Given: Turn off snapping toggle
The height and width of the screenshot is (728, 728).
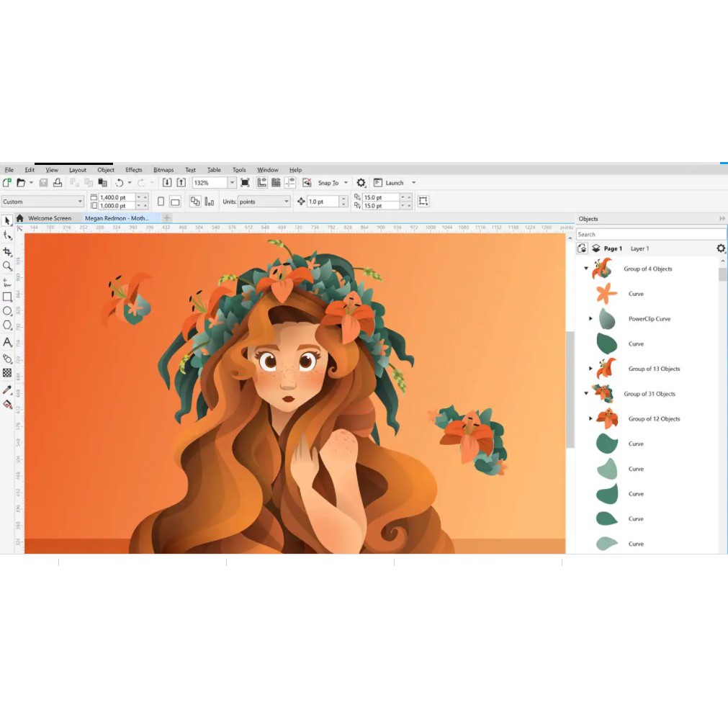Looking at the screenshot, I should click(307, 182).
